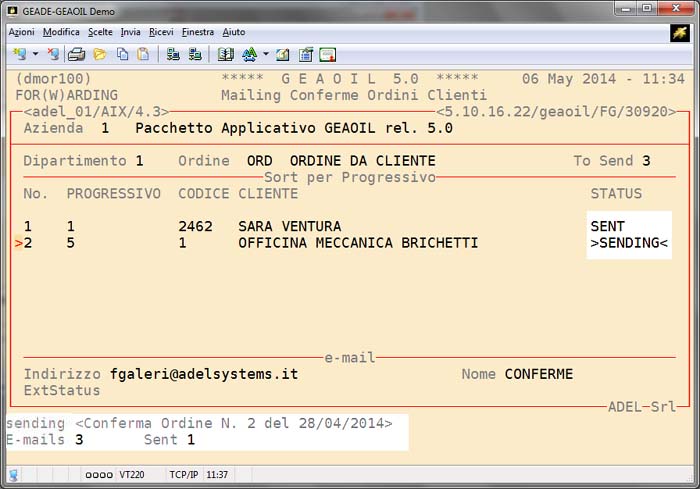700x489 pixels.
Task: Open the Finestra menu
Action: pyautogui.click(x=198, y=32)
